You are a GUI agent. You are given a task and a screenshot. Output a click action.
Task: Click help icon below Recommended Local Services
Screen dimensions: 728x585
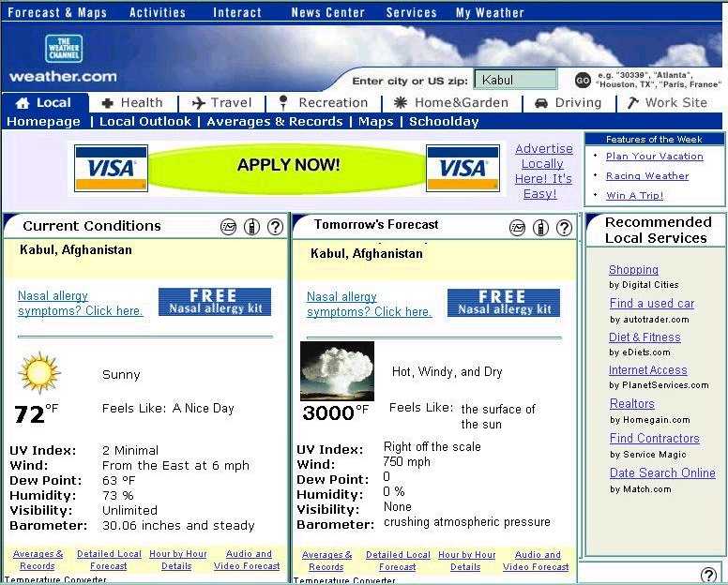point(709,575)
